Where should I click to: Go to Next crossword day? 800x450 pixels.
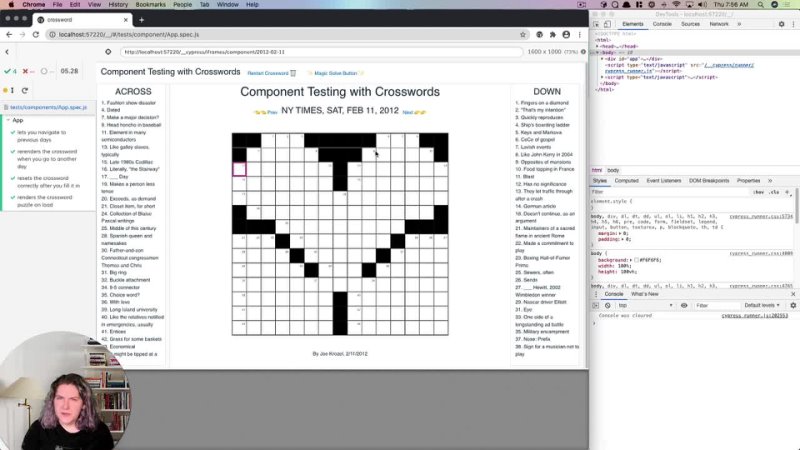point(414,112)
